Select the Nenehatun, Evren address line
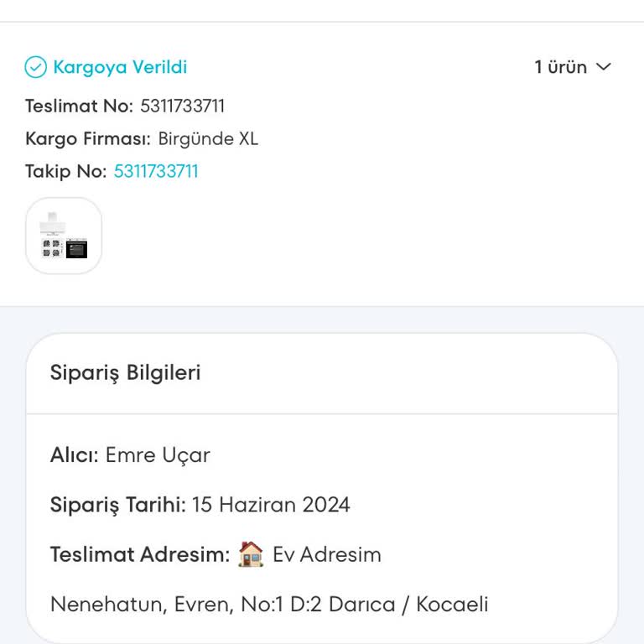 269,604
